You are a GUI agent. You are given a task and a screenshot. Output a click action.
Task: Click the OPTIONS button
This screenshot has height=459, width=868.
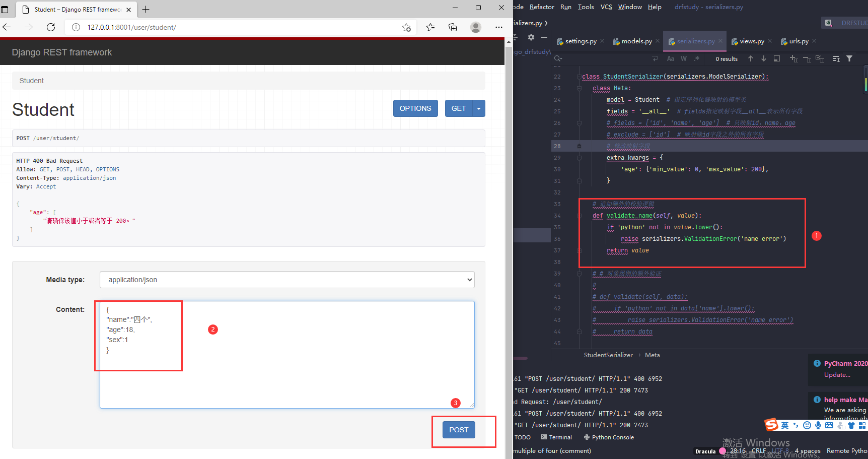pos(415,108)
